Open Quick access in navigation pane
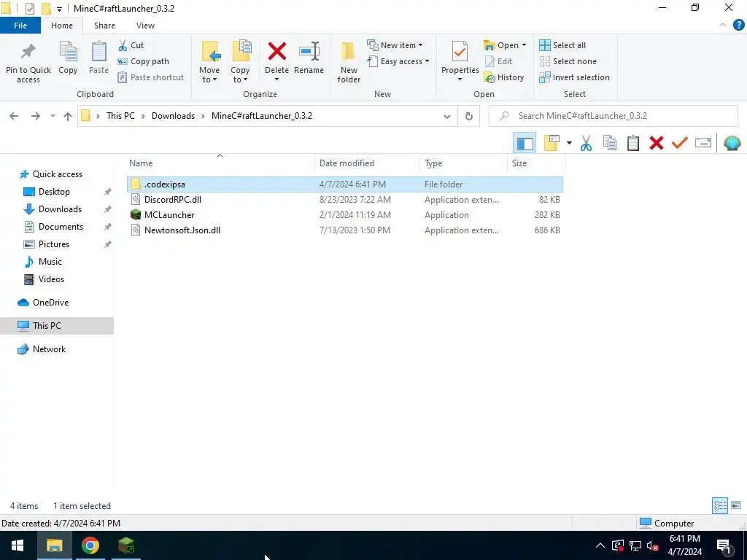747x560 pixels. [x=57, y=174]
